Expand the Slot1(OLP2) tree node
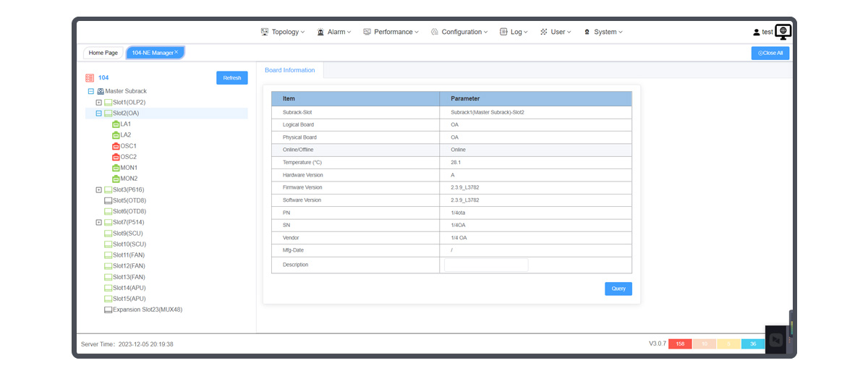Viewport: 868px width, 376px height. point(99,103)
